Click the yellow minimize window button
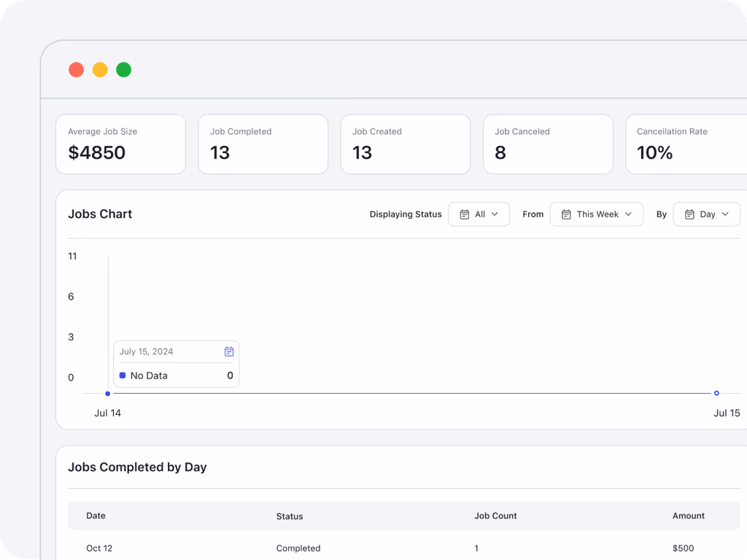Screen dimensions: 747x560 click(100, 70)
